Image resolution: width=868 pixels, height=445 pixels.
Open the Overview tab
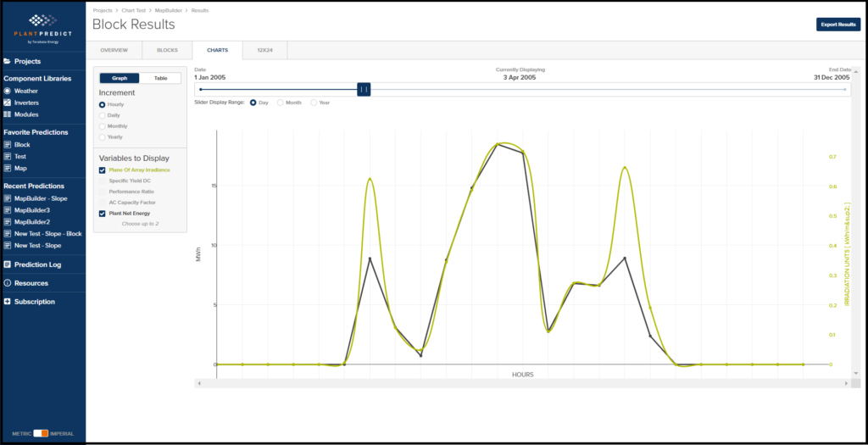(114, 50)
